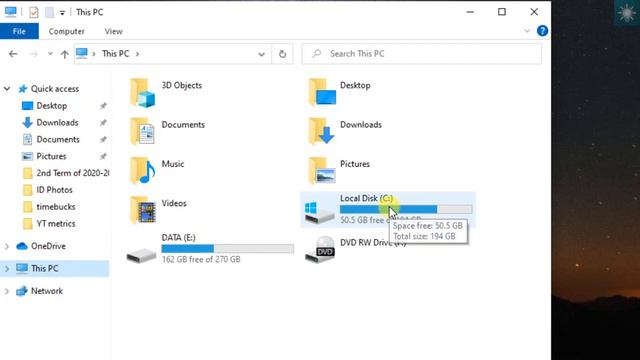Go forward with the Forward arrow
The height and width of the screenshot is (360, 640).
click(x=33, y=54)
